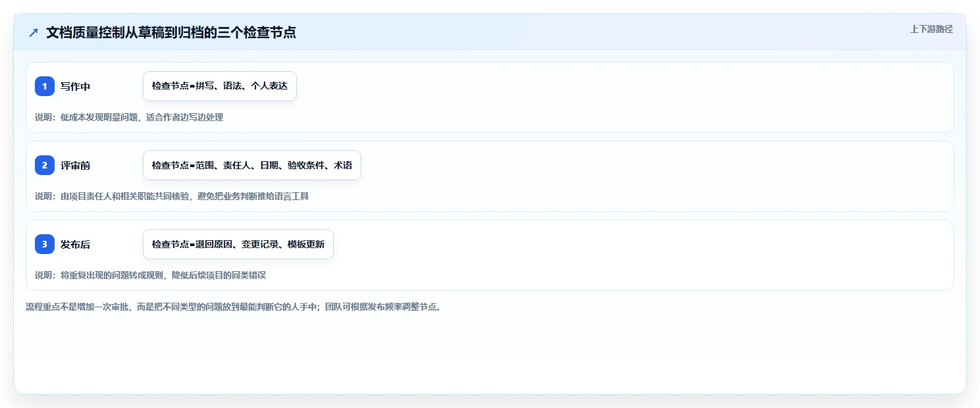Click the note about 将重复出现的问题转成规则

[x=151, y=275]
